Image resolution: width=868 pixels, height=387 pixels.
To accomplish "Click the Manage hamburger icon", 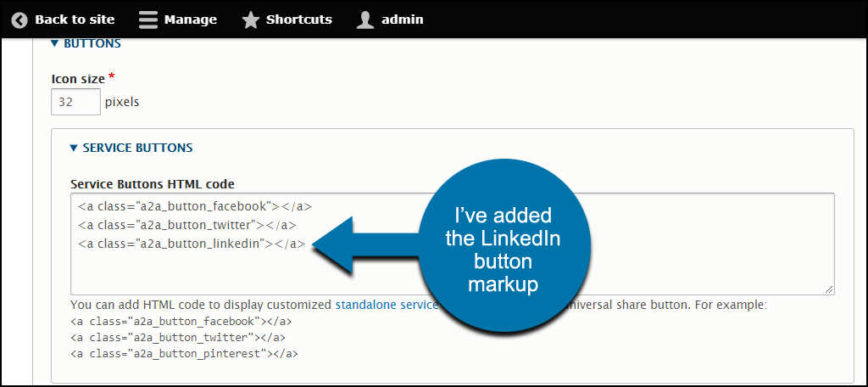I will (x=148, y=20).
